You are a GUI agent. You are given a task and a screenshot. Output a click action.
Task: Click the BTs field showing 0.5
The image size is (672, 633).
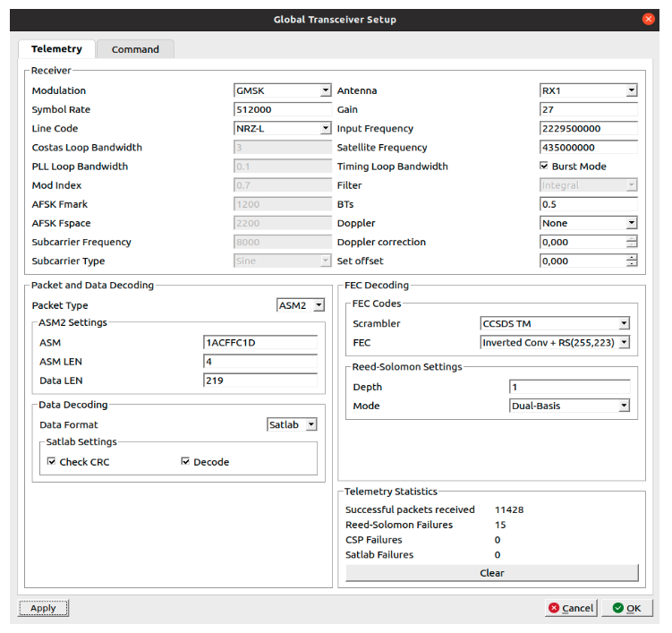click(x=589, y=204)
